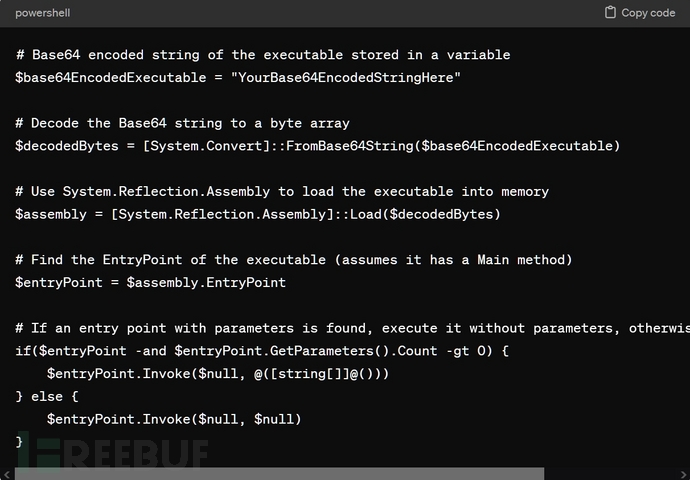Click the clipboard icon beside Copy code
The height and width of the screenshot is (480, 690).
611,13
